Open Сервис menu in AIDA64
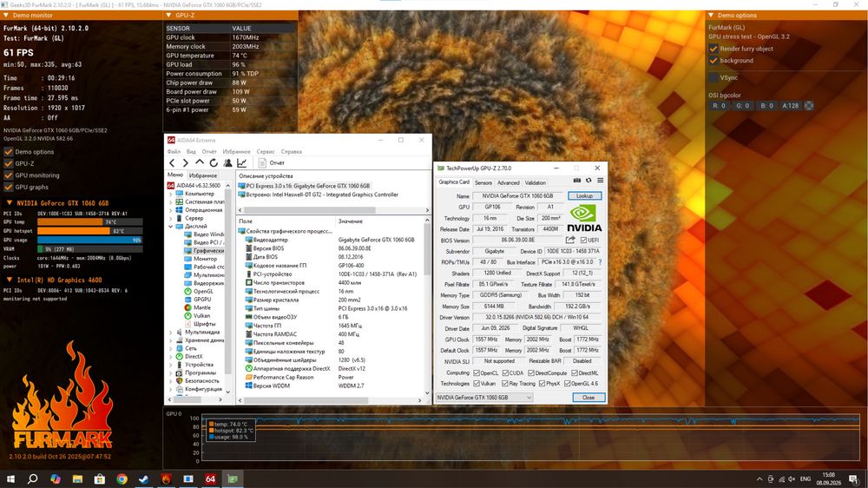The width and height of the screenshot is (868, 488). tap(266, 151)
